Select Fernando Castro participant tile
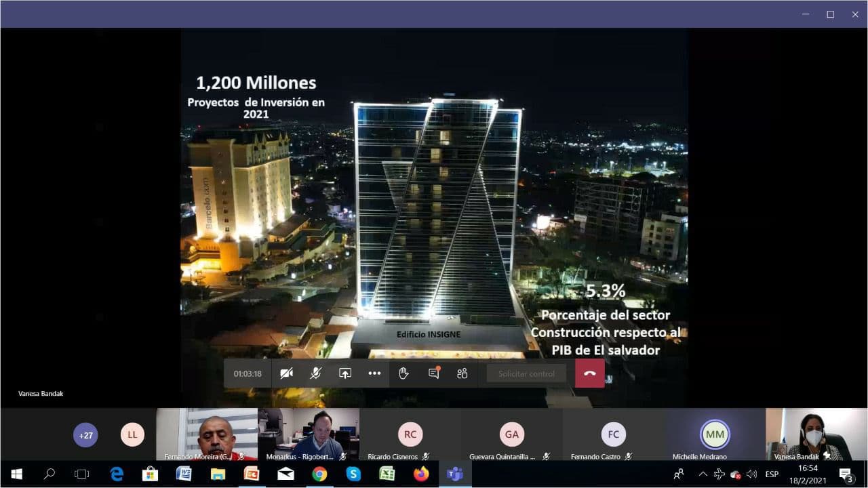Viewport: 868px width, 488px height. pyautogui.click(x=614, y=434)
